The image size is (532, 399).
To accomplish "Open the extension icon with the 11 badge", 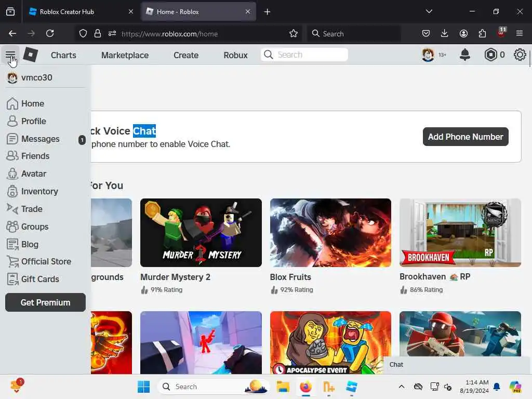I will click(x=502, y=33).
